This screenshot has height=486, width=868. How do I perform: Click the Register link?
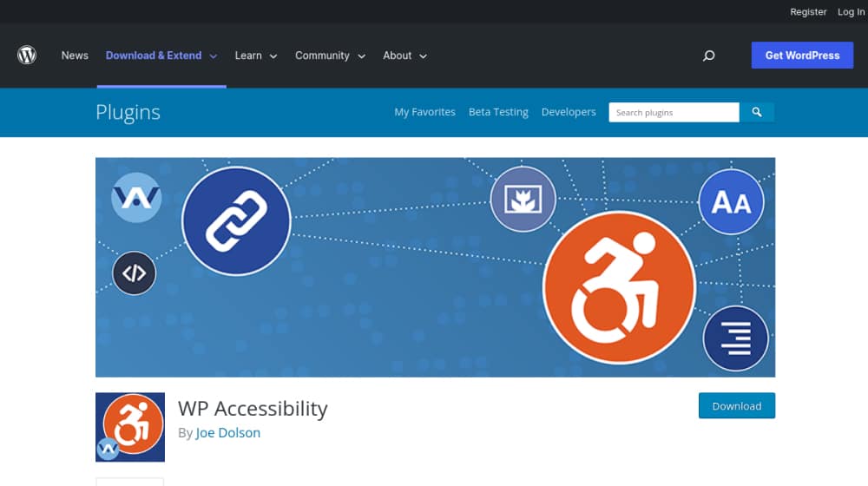(808, 11)
